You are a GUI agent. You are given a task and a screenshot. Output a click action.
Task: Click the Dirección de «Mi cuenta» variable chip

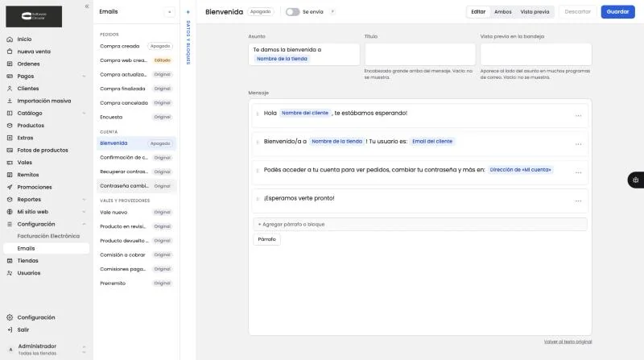(x=520, y=170)
